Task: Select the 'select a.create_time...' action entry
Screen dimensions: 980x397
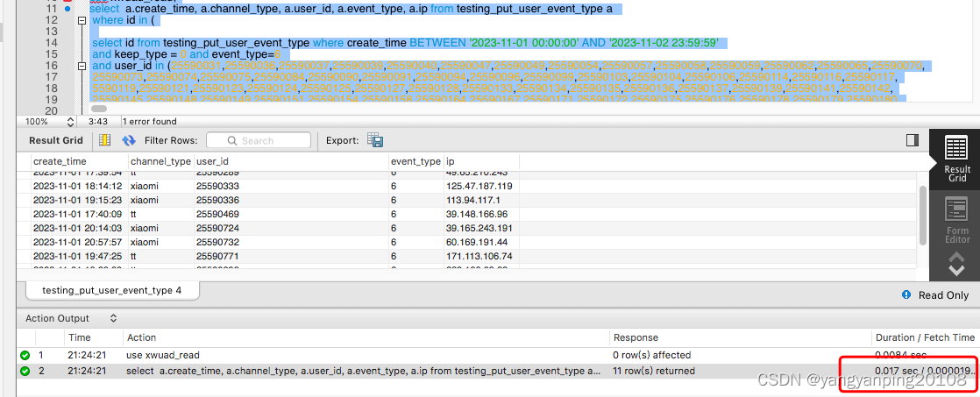Action: [363, 371]
